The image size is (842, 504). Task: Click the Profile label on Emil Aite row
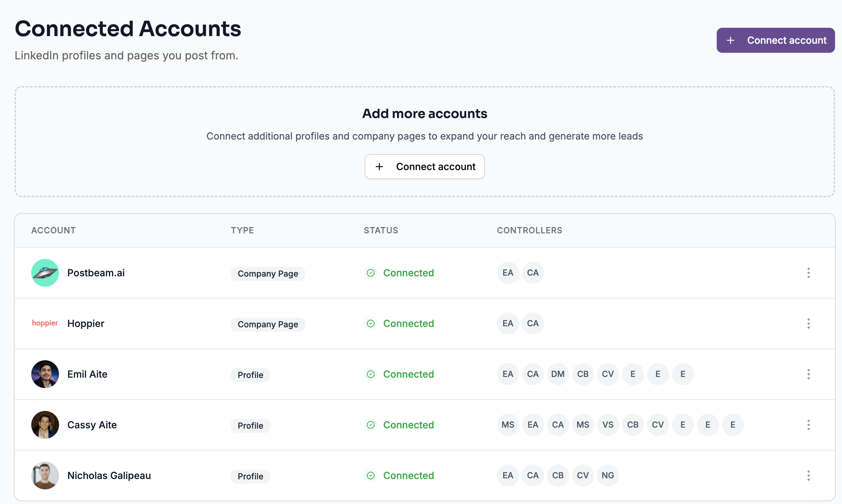click(250, 375)
